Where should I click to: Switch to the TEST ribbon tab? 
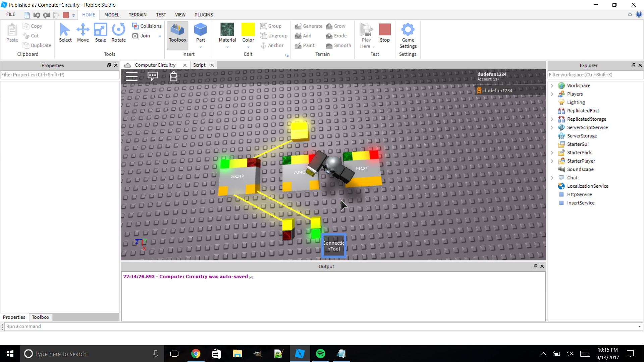click(x=161, y=15)
